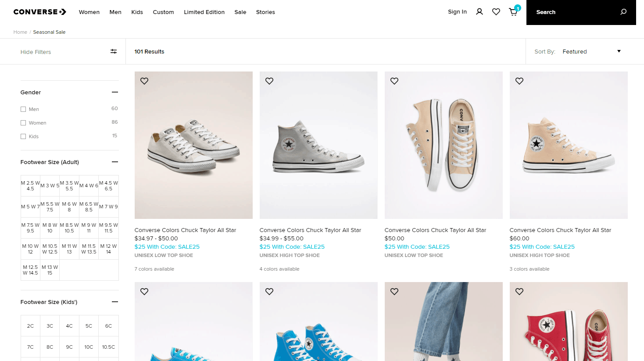Select adult size M 12 W 14

(108, 249)
